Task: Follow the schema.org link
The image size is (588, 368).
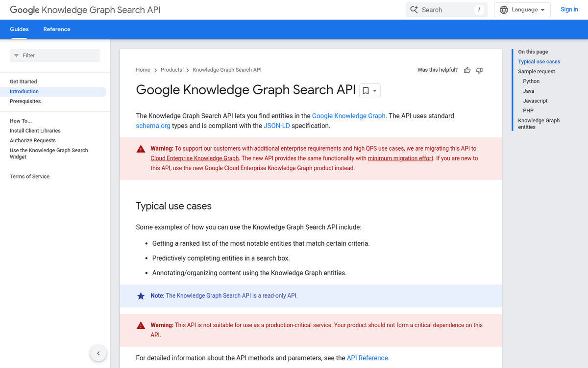Action: [x=153, y=126]
